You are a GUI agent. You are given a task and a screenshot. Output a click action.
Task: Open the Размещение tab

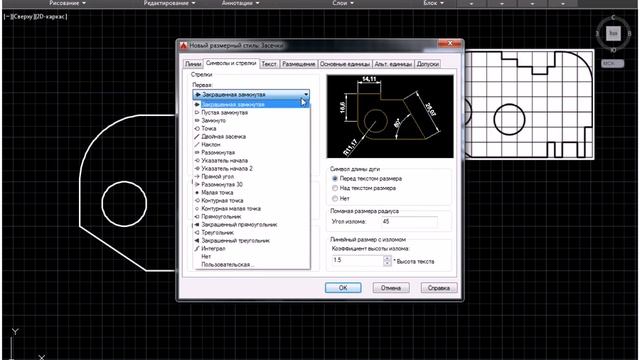pos(298,64)
